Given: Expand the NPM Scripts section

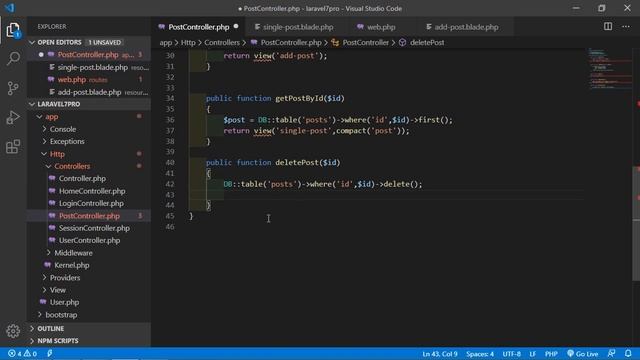Looking at the screenshot, I should pos(89,340).
